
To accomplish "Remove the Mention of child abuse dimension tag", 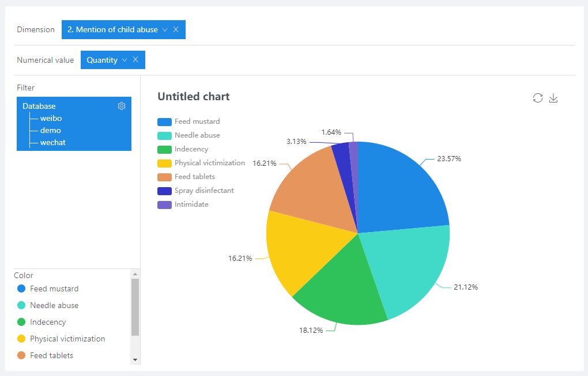I will click(x=176, y=29).
